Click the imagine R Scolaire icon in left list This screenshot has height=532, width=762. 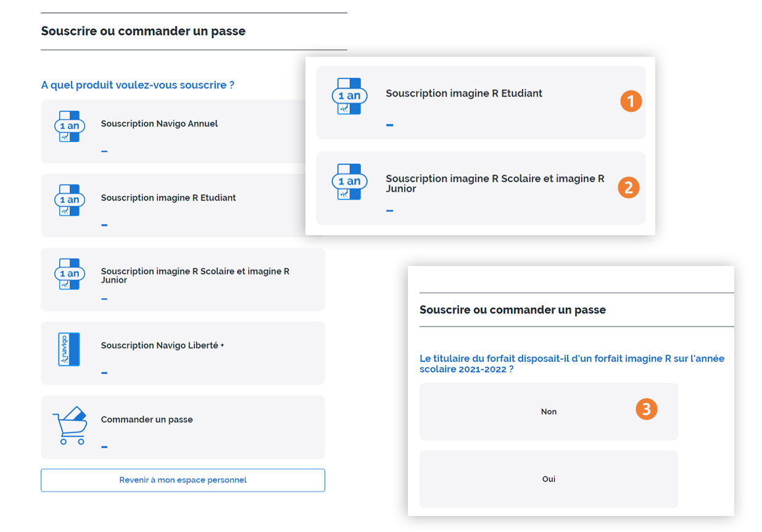(69, 273)
